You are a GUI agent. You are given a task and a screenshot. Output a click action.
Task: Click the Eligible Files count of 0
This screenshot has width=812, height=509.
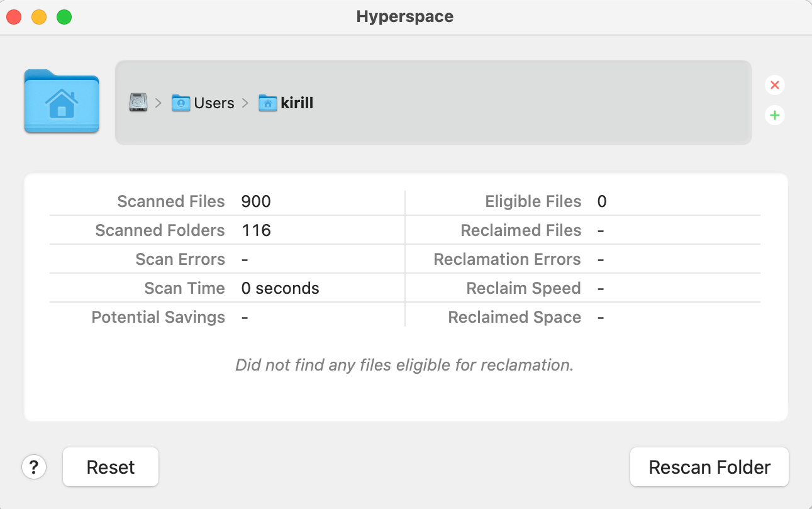(x=601, y=201)
